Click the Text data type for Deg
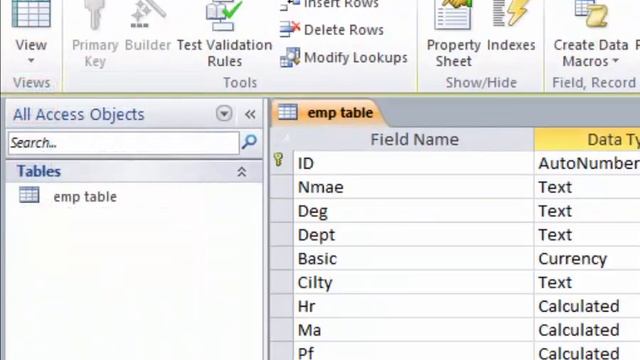Image resolution: width=640 pixels, height=360 pixels. [x=587, y=211]
